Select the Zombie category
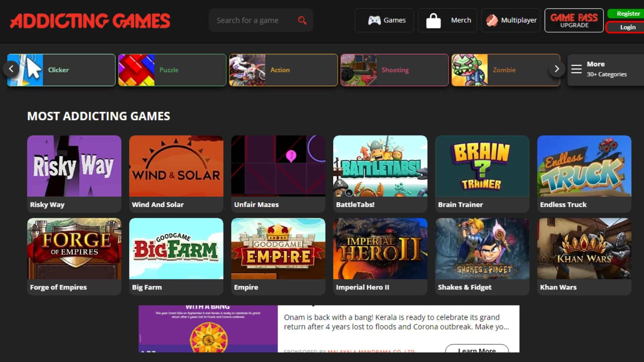Viewport: 644px width, 362px height. 506,70
